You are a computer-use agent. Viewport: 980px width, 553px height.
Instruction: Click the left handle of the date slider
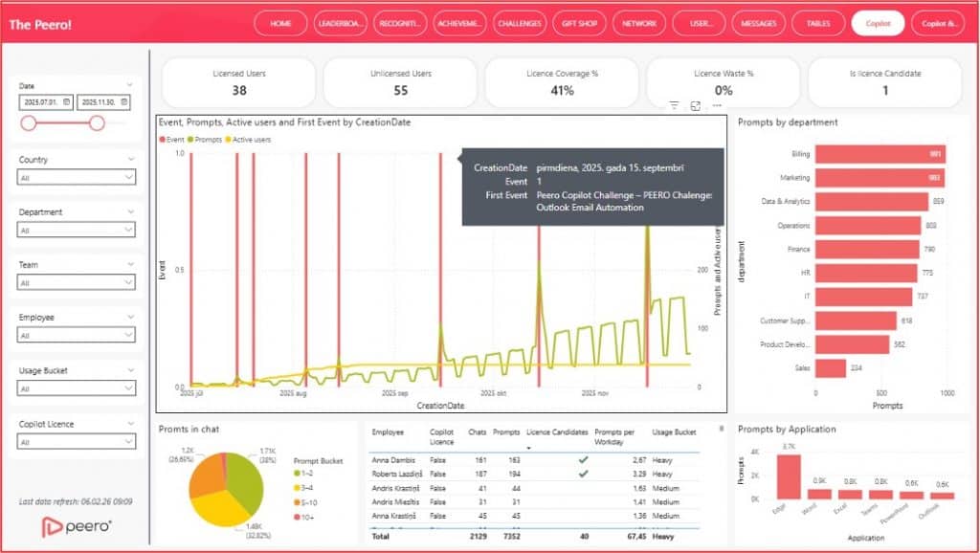[x=29, y=122]
